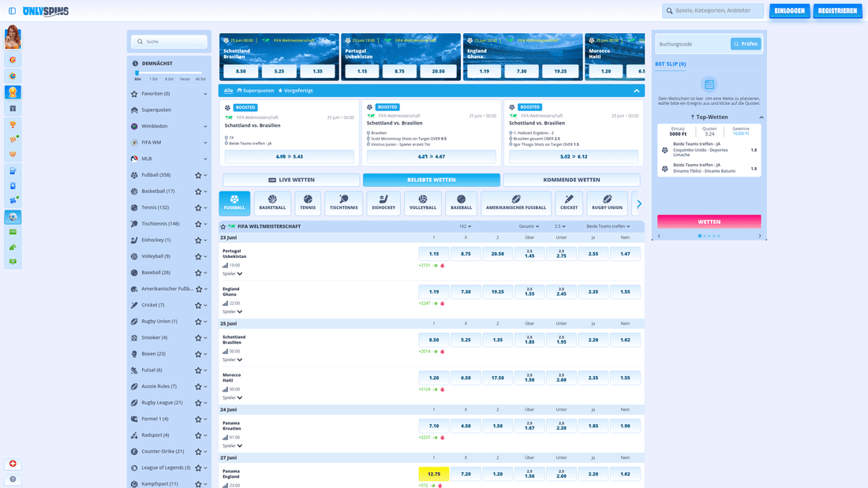Favorite the Volleyball (9) category star
This screenshot has width=868, height=488.
pyautogui.click(x=198, y=257)
